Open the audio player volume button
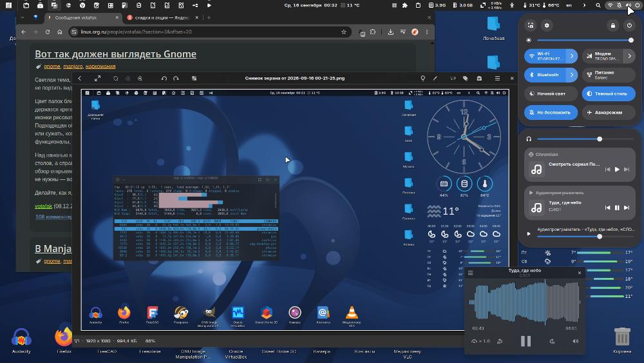Screen dimensions: 644x363 pyautogui.click(x=575, y=341)
